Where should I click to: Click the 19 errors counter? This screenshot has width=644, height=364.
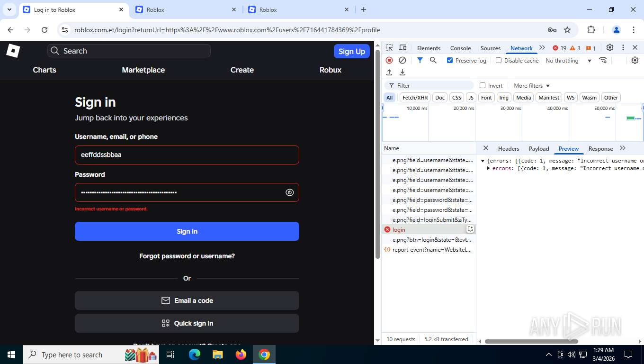click(x=560, y=48)
